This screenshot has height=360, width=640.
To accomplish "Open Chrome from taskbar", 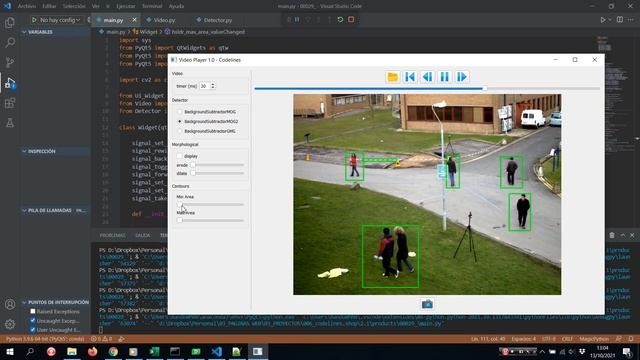I will tap(113, 351).
